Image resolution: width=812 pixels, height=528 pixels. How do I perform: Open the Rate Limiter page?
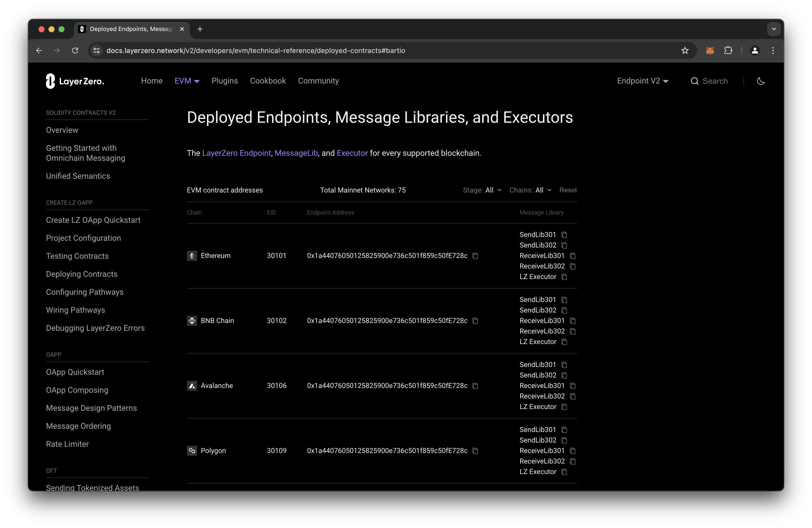(x=67, y=444)
